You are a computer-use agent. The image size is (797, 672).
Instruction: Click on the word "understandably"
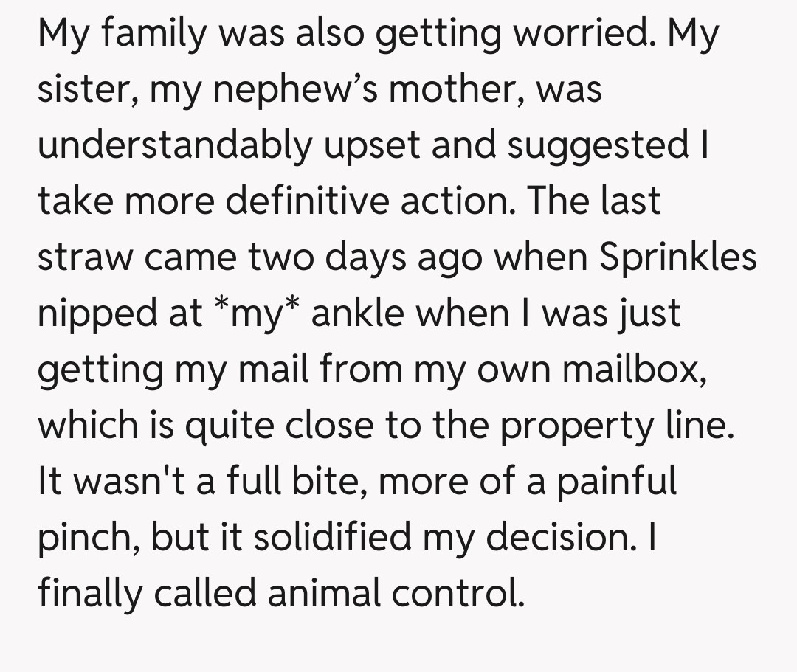[175, 145]
